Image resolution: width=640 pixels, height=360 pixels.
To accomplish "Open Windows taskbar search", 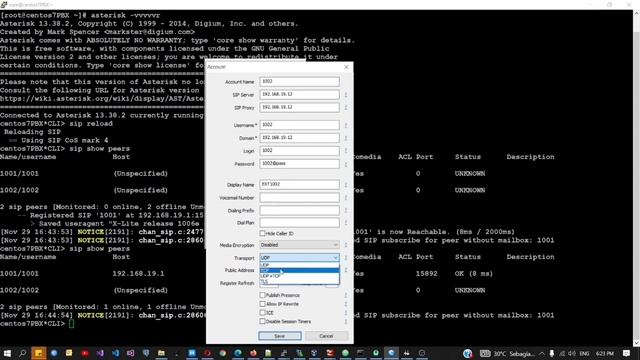I will pos(22,353).
